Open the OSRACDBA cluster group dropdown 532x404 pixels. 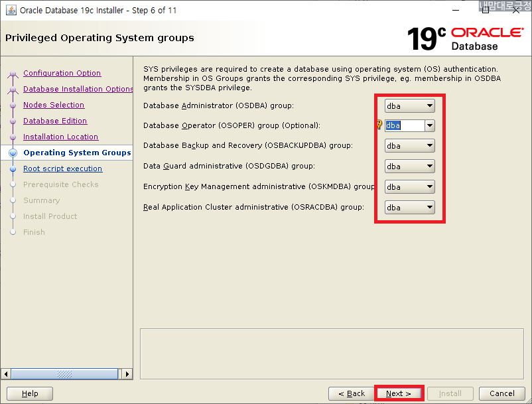409,207
